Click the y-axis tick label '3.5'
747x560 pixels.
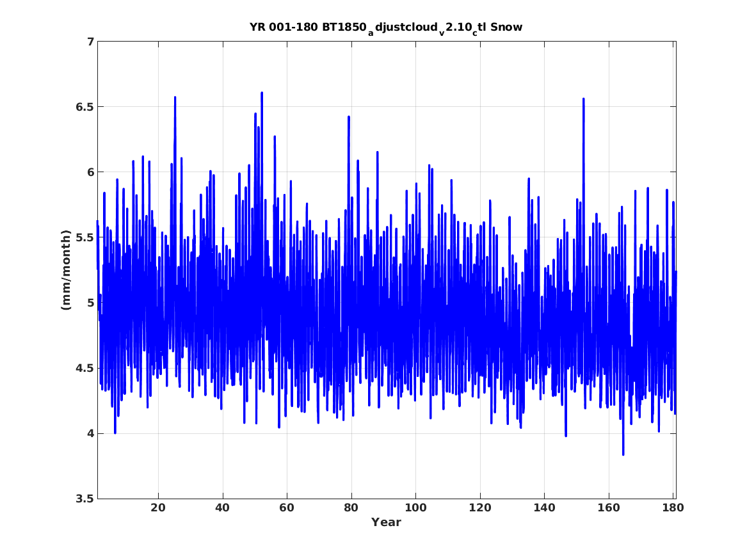[84, 499]
